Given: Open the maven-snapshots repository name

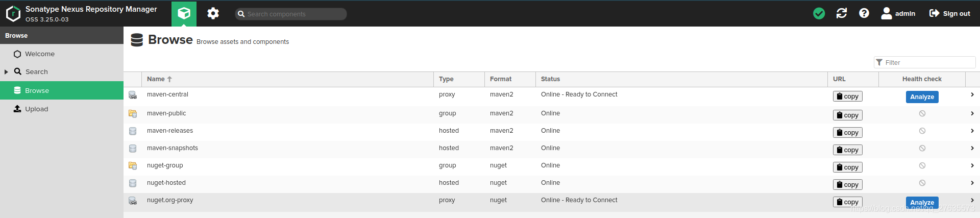Looking at the screenshot, I should click(x=173, y=148).
